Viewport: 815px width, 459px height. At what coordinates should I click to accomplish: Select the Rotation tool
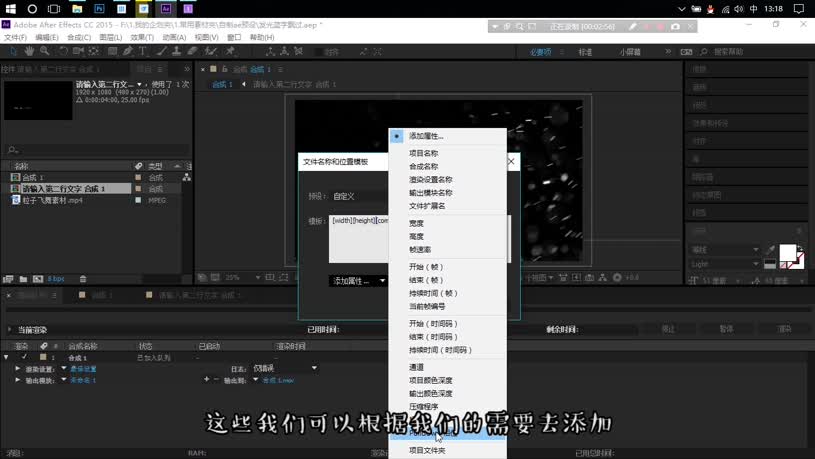(x=63, y=51)
